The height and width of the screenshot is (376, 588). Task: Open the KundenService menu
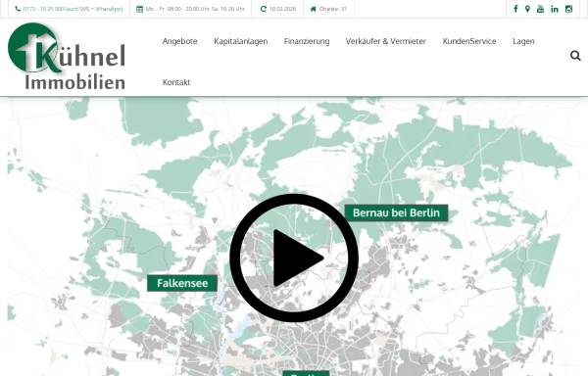[x=469, y=41]
